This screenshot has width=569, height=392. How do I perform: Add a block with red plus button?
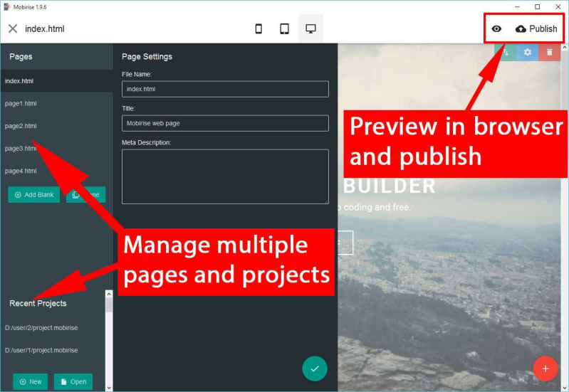pyautogui.click(x=545, y=369)
